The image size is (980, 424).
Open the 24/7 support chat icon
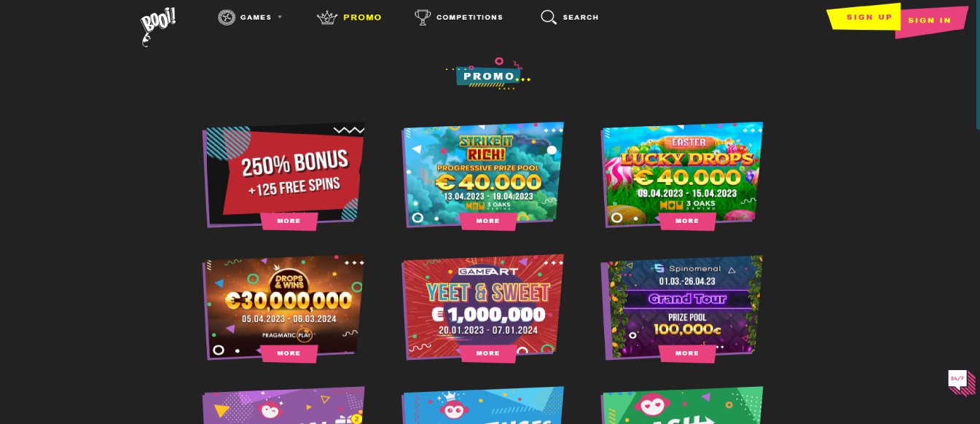tap(961, 382)
